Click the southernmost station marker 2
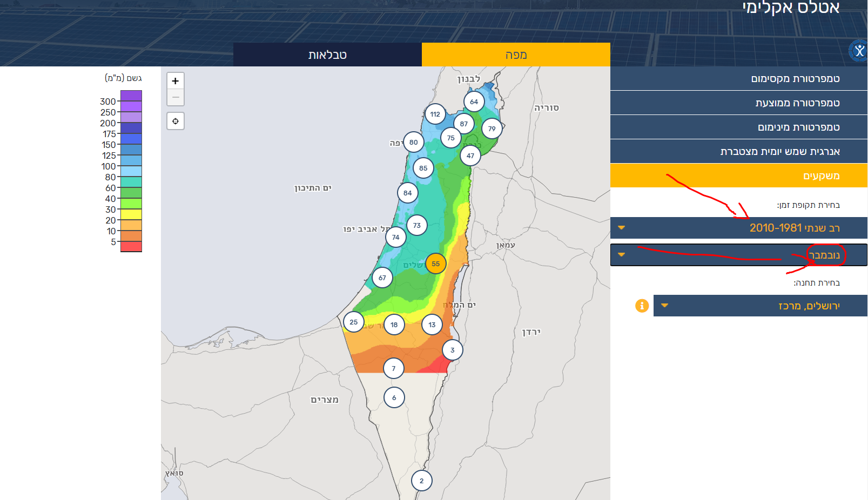 (x=422, y=481)
